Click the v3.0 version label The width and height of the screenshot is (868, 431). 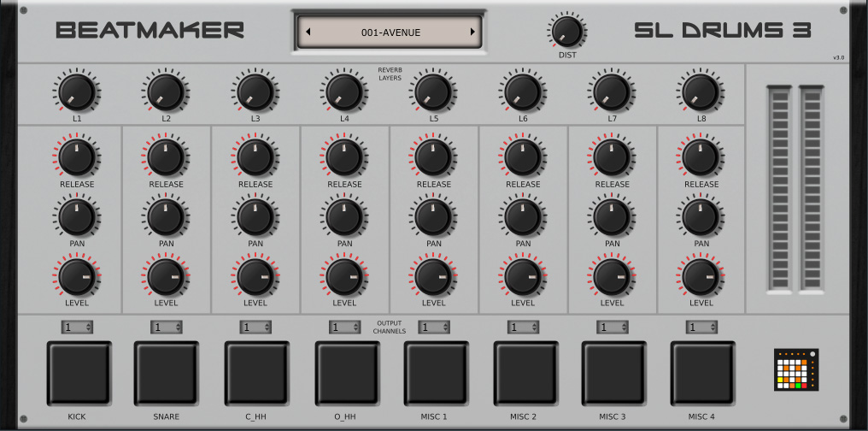coord(839,57)
